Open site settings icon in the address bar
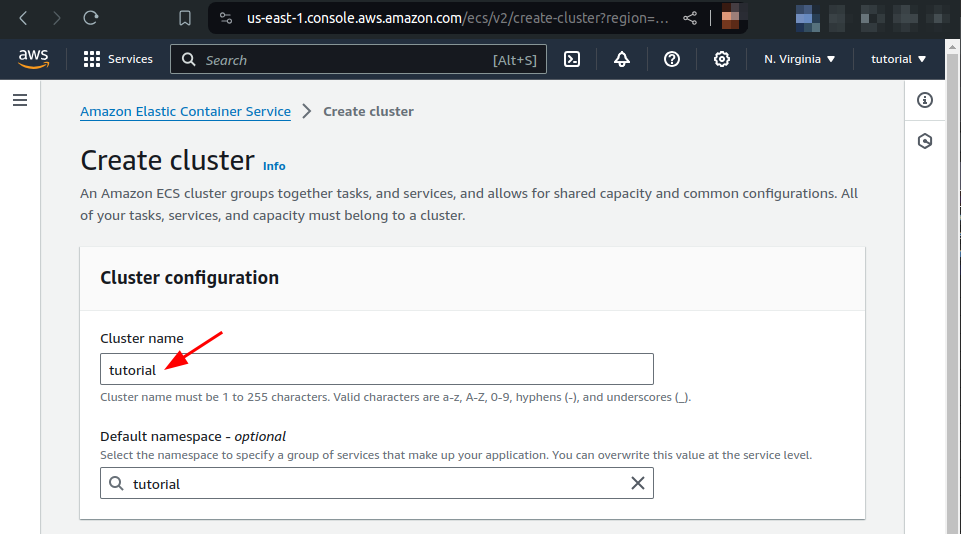Screen dimensions: 961x534 (x=226, y=18)
